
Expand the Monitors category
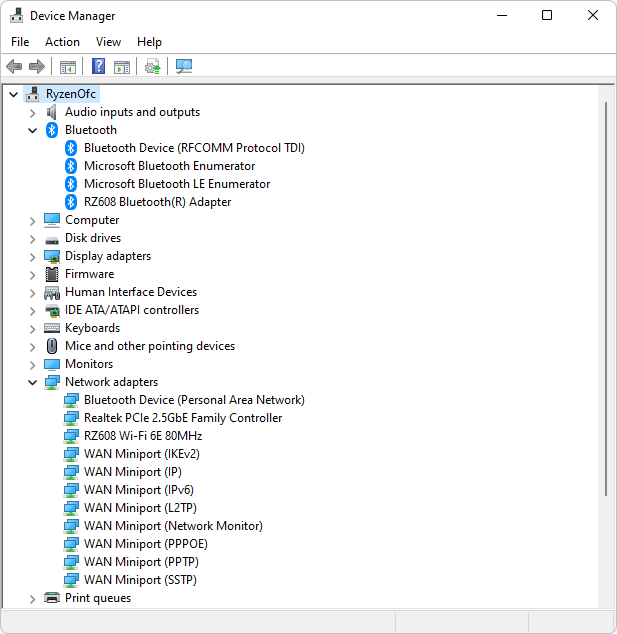33,365
